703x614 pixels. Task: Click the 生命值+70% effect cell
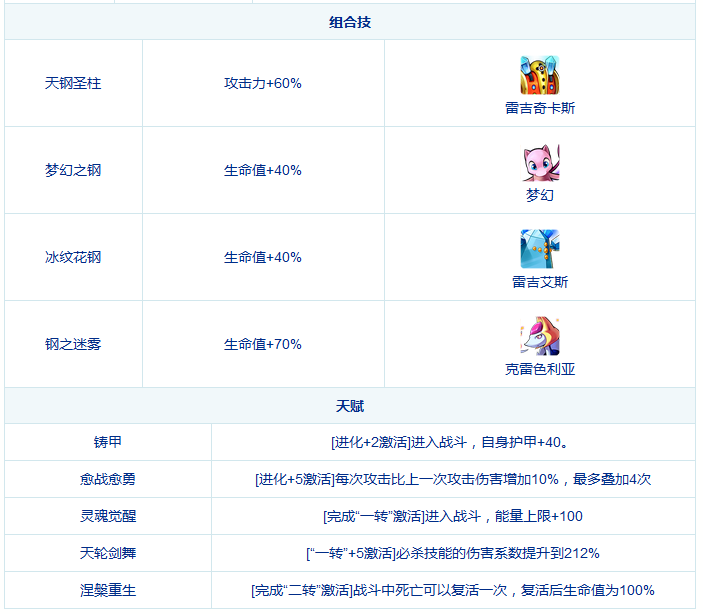(263, 344)
